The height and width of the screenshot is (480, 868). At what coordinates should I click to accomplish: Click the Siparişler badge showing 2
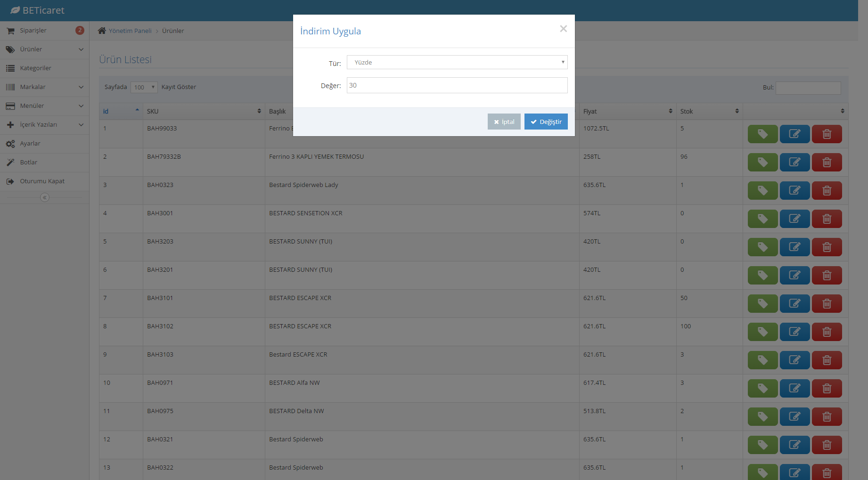coord(80,30)
